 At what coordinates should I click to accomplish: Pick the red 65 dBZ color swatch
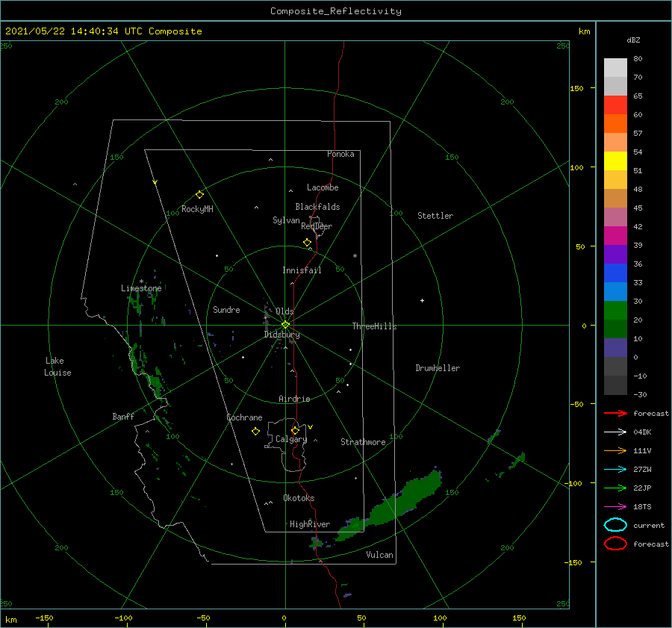coord(615,105)
